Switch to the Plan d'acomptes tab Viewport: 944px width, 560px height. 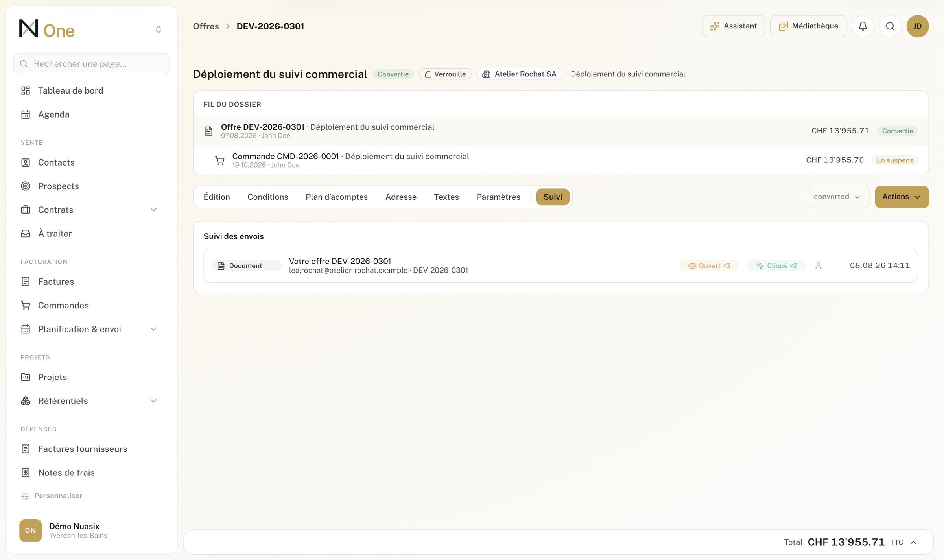(337, 197)
